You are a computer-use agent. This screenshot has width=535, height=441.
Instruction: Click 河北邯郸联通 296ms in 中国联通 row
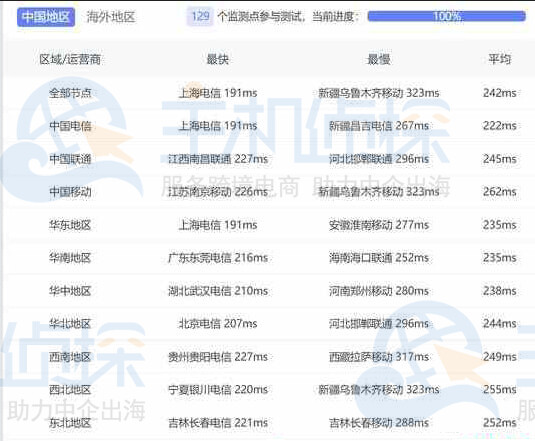point(379,159)
